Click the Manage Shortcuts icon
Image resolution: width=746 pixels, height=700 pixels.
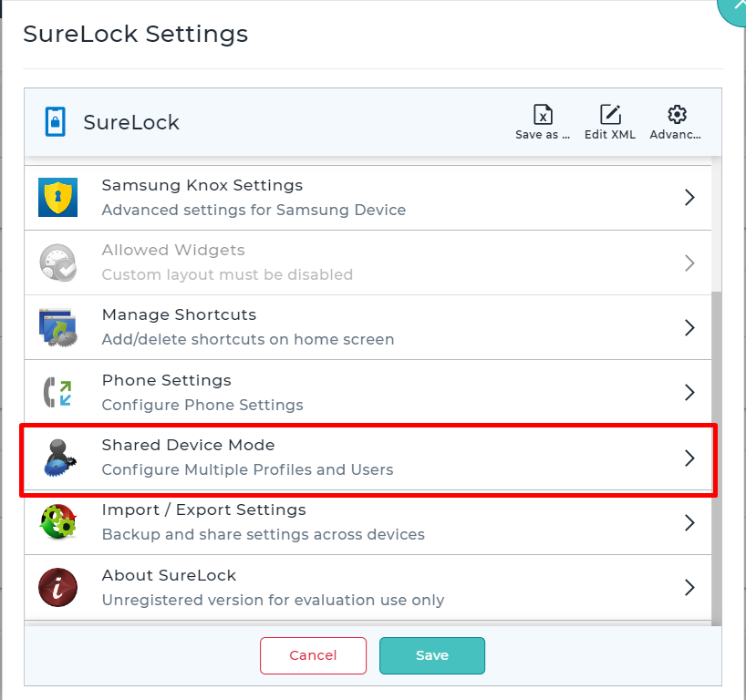[x=58, y=327]
